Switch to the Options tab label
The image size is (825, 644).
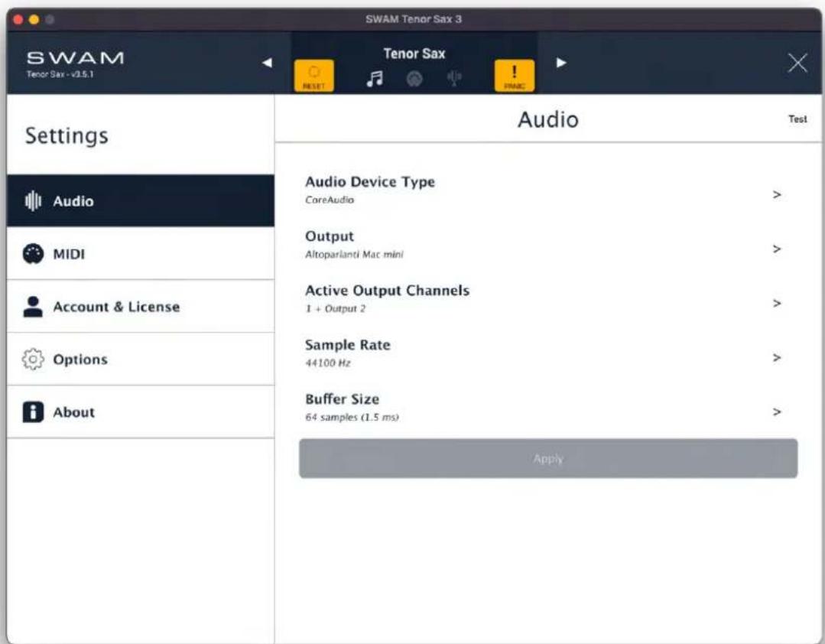80,359
